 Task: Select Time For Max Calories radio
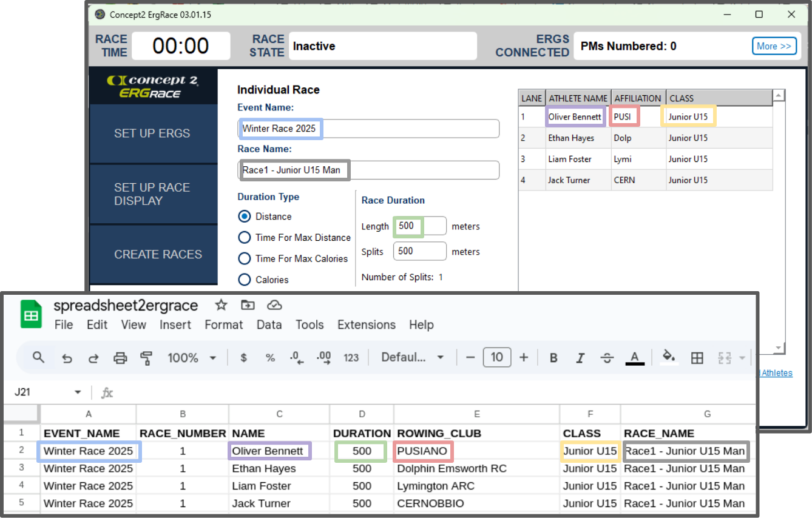click(x=245, y=258)
